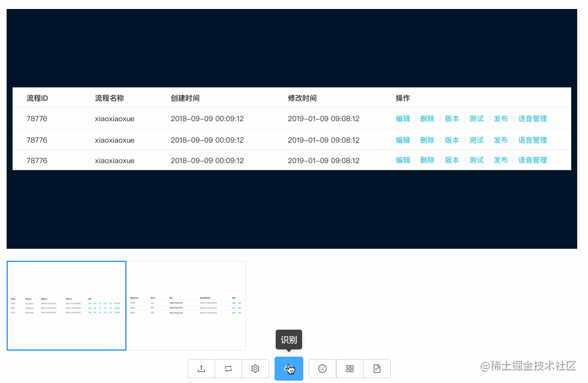
Task: Open settings with the gear icon
Action: (x=255, y=369)
